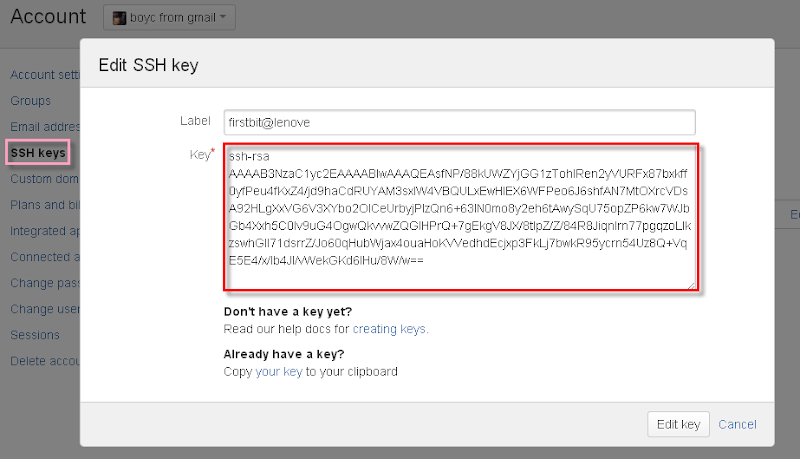This screenshot has width=800, height=459.
Task: Click the Label input field
Action: [x=461, y=122]
